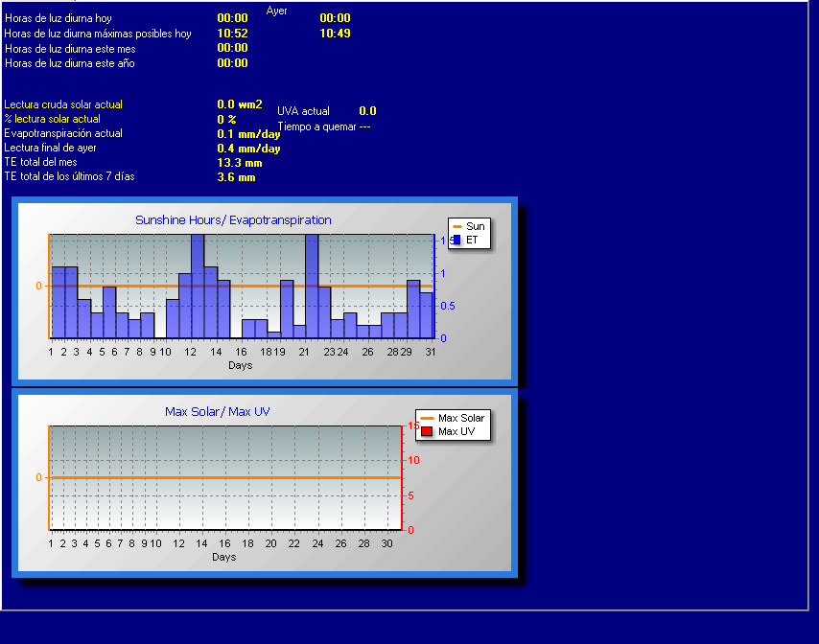Click the 10:52 maximum daylight value
Viewport: 819px width, 644px height.
(x=232, y=34)
